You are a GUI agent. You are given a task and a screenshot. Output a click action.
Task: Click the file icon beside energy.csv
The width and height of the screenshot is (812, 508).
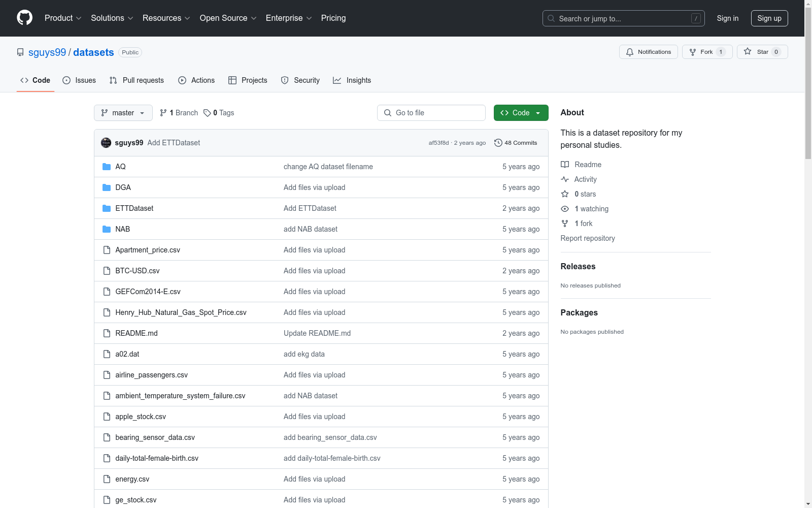click(107, 479)
